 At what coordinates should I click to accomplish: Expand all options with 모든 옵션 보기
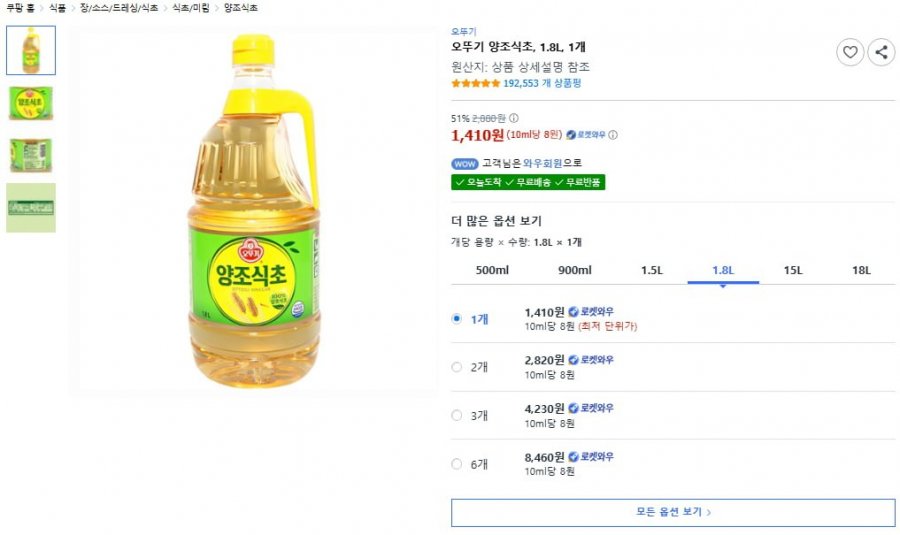tap(673, 512)
